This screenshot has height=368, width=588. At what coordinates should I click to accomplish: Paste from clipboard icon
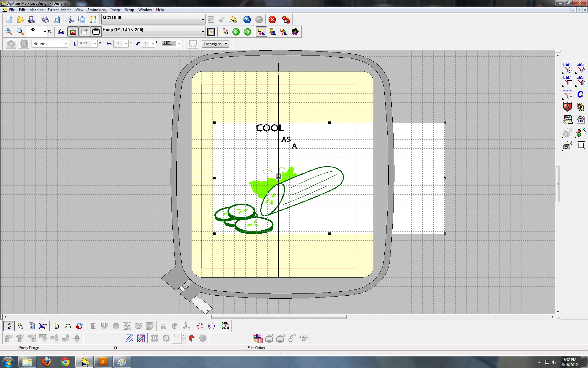(x=93, y=20)
